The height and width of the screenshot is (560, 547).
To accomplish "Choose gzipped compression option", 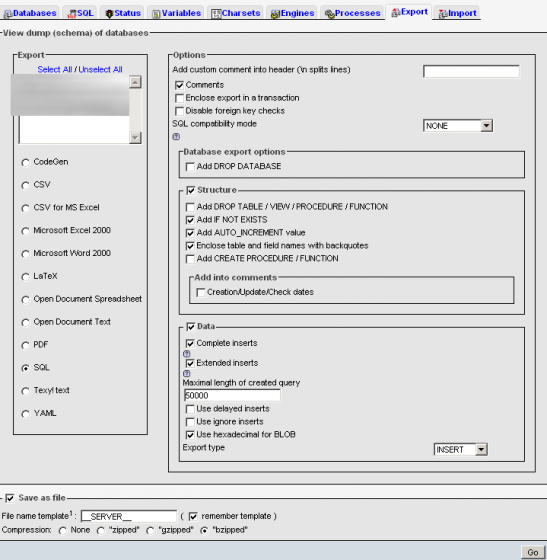I will pyautogui.click(x=150, y=531).
